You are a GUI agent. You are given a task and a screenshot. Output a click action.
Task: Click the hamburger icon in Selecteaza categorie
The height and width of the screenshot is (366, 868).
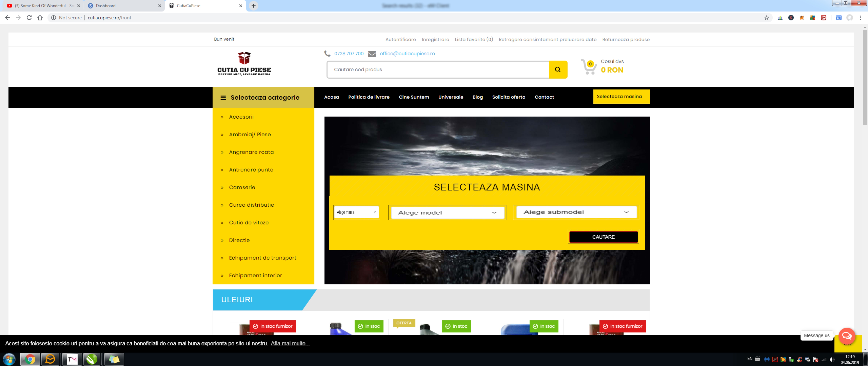click(223, 98)
